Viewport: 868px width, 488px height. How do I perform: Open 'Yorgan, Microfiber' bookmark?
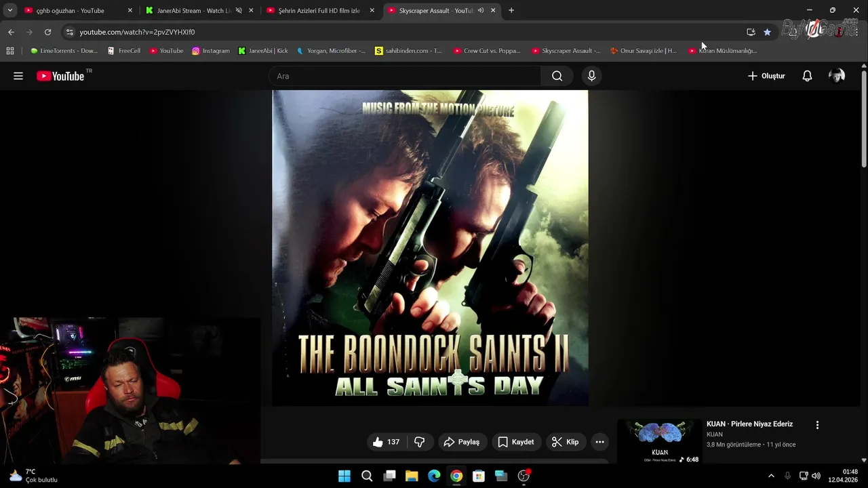point(331,51)
